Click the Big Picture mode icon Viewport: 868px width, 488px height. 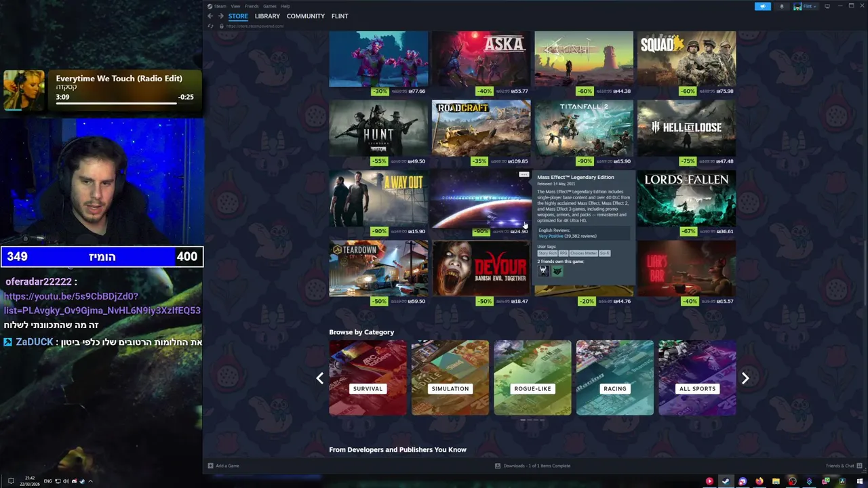[827, 6]
